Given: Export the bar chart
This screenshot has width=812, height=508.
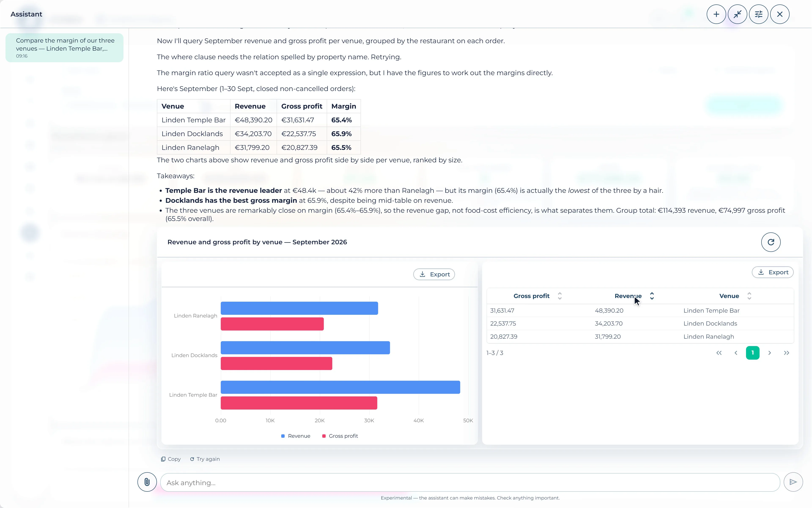Looking at the screenshot, I should pos(434,274).
